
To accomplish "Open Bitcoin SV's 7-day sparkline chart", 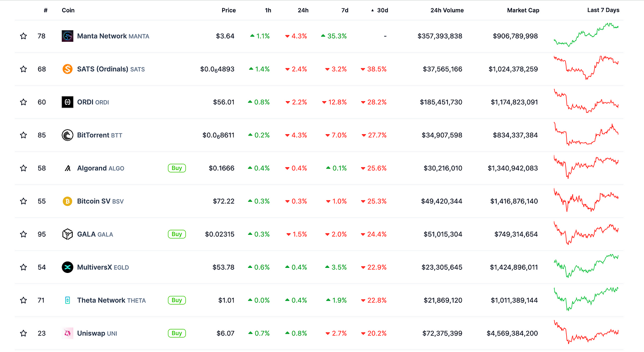I will (x=586, y=200).
